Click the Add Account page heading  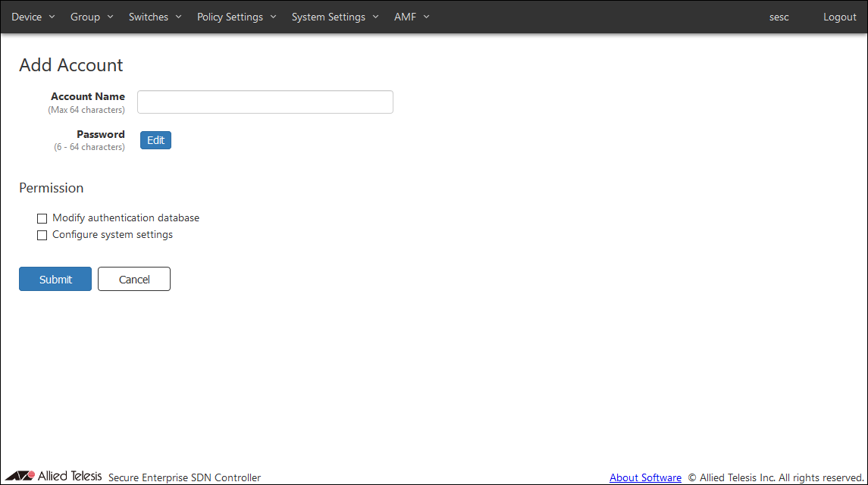71,65
